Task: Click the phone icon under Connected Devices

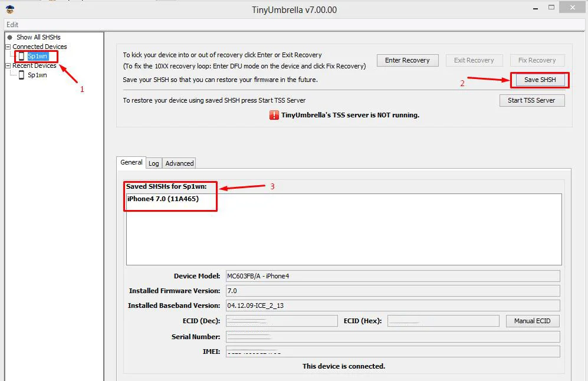Action: pyautogui.click(x=21, y=56)
